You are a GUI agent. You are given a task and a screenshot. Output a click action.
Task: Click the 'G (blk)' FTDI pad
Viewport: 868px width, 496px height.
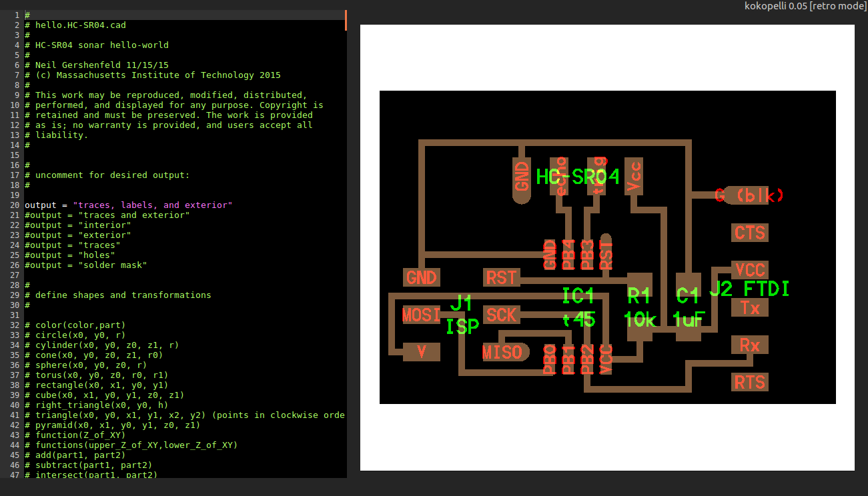pos(748,195)
